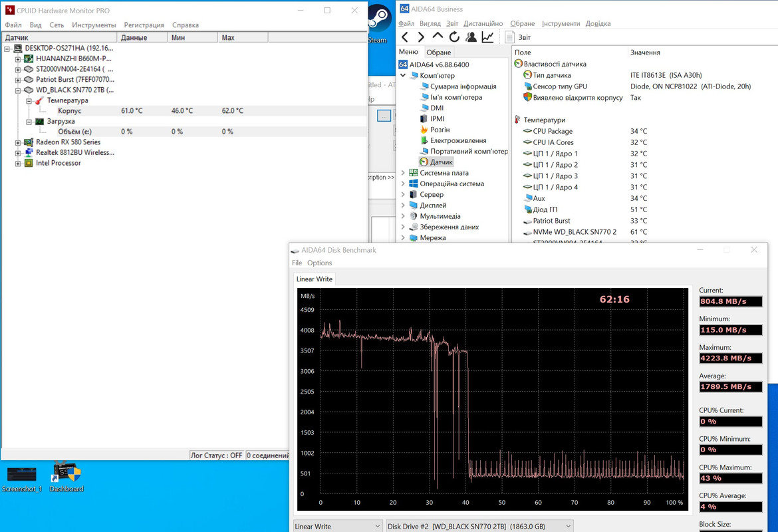778x532 pixels.
Task: Expand Системна плата tree node
Action: pos(403,173)
